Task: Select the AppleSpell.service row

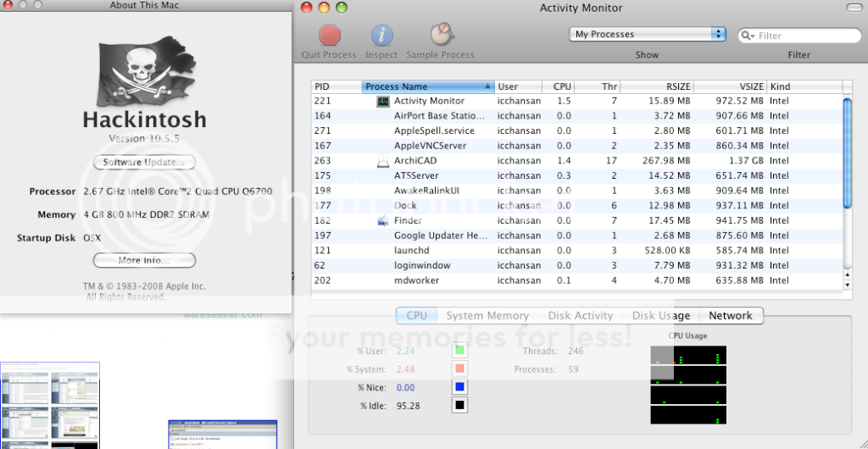Action: pos(576,131)
